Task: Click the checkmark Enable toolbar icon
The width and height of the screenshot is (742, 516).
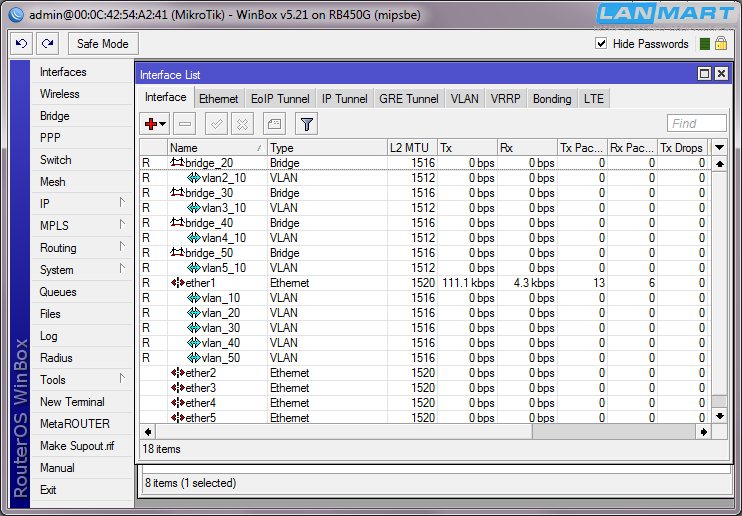Action: click(x=216, y=124)
